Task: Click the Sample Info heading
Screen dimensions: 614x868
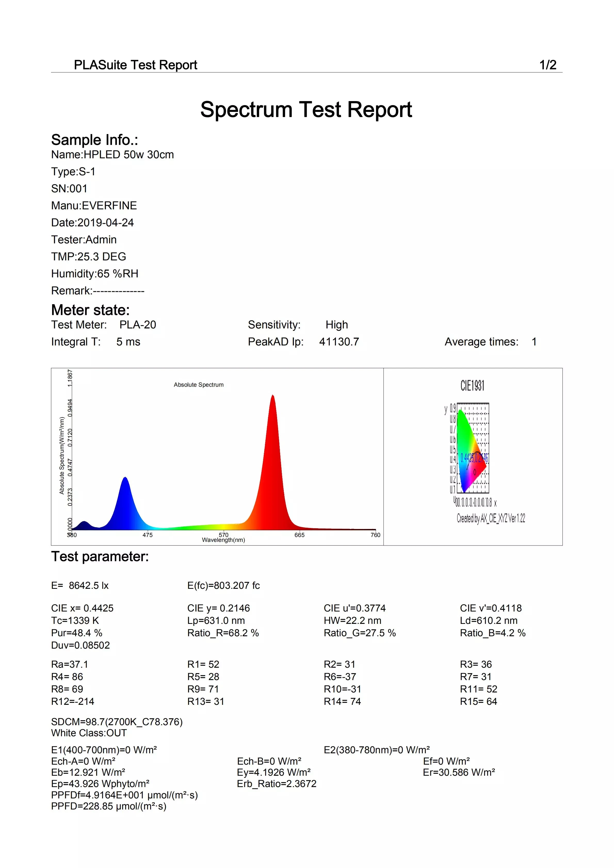Action: tap(95, 140)
